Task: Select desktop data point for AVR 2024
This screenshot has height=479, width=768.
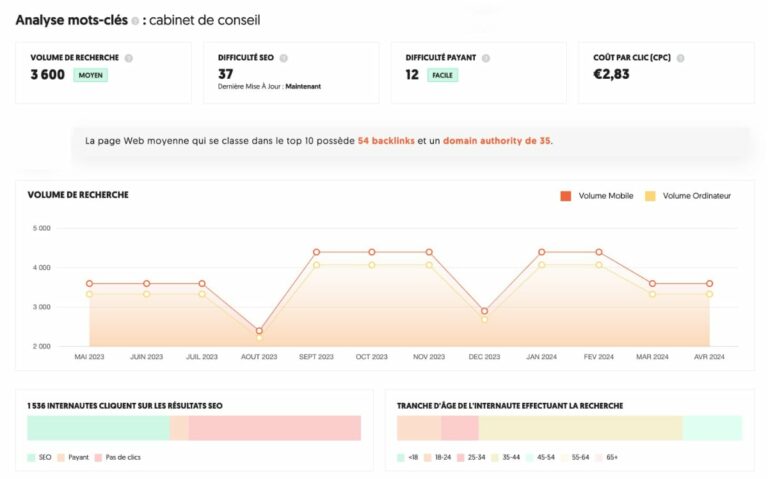Action: coord(709,294)
